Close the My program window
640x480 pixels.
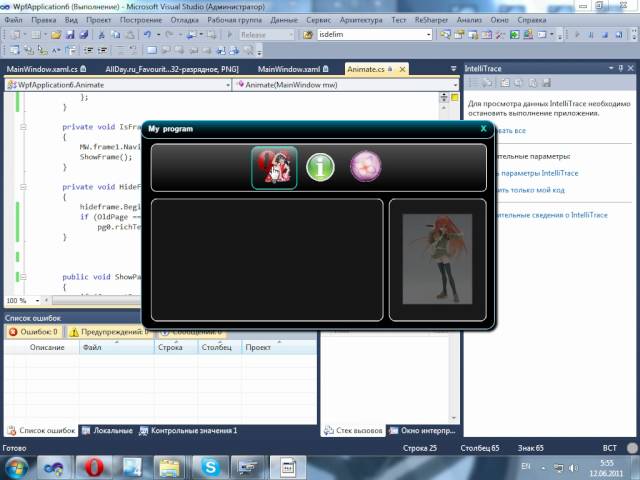pos(484,129)
